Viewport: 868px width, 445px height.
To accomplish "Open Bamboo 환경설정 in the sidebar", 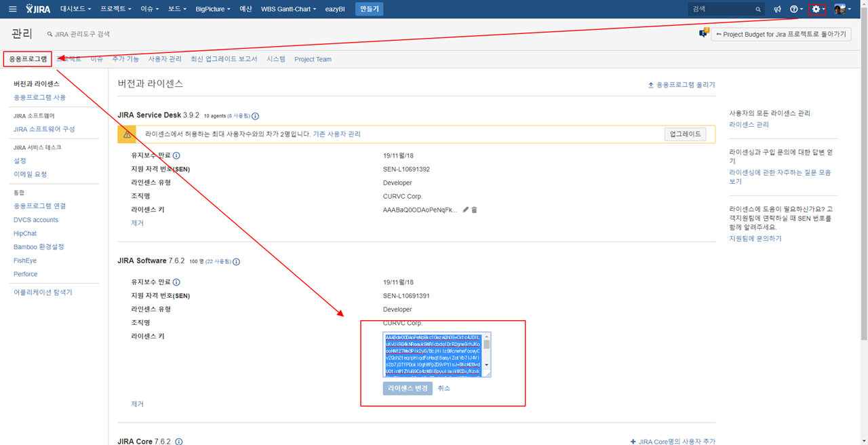I will tap(39, 247).
